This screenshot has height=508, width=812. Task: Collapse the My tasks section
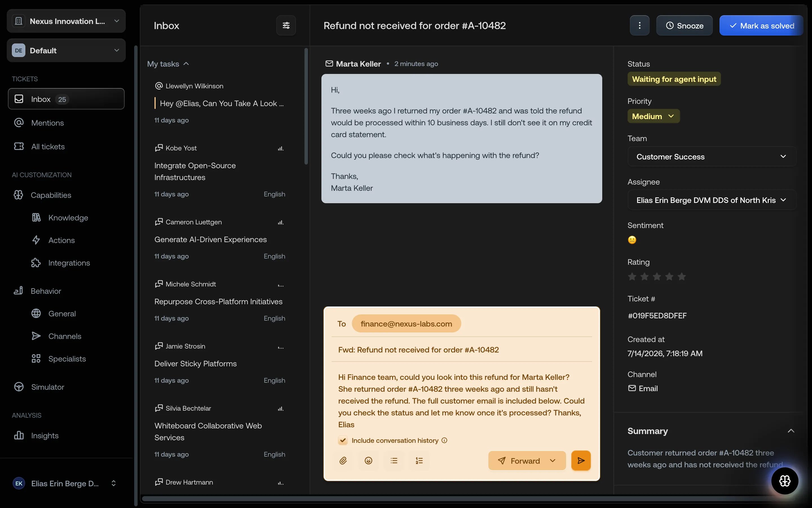(168, 64)
